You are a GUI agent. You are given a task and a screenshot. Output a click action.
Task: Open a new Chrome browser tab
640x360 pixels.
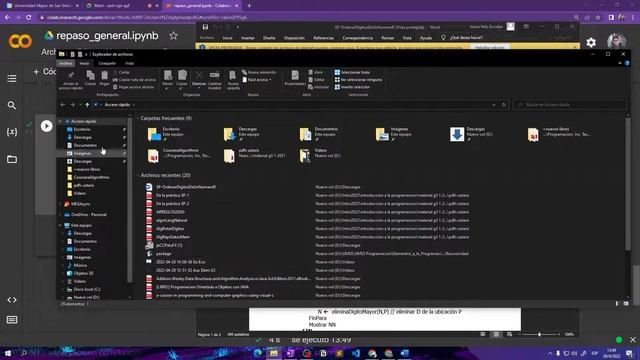[249, 6]
